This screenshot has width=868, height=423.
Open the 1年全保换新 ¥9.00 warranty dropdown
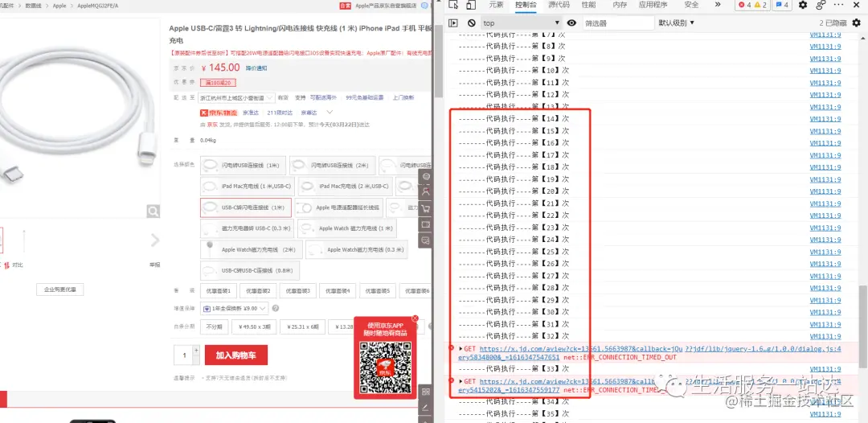point(235,308)
